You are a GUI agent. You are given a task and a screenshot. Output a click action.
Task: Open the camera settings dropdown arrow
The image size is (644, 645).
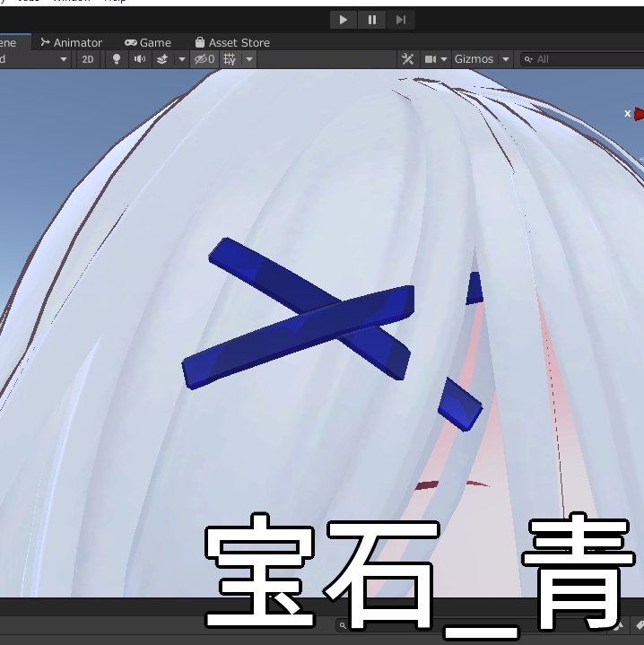pos(444,59)
